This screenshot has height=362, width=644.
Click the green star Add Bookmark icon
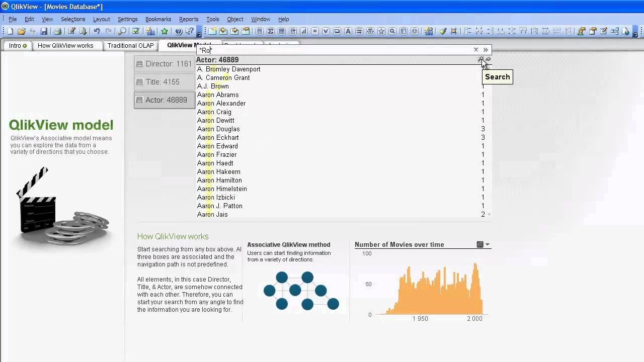point(165,31)
